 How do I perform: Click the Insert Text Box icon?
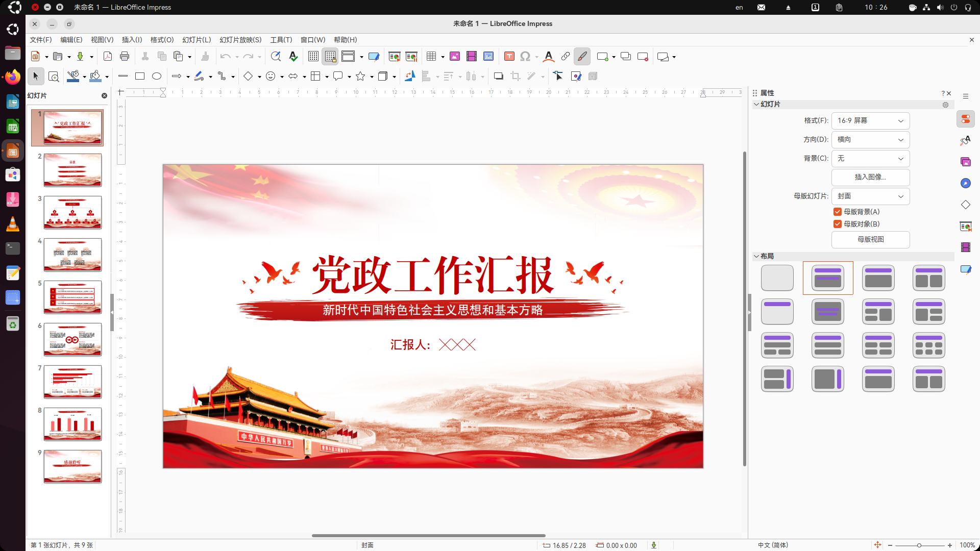509,57
